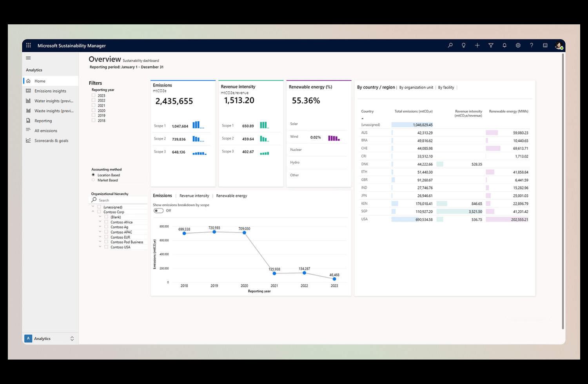588x384 pixels.
Task: Click the Reporting document icon
Action: pos(28,120)
